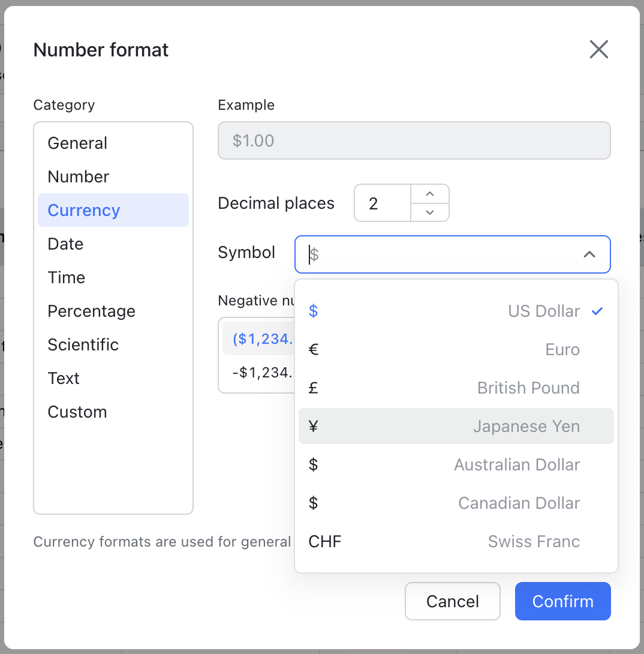Click into the Decimal places field
Viewport: 644px width, 654px height.
point(382,203)
